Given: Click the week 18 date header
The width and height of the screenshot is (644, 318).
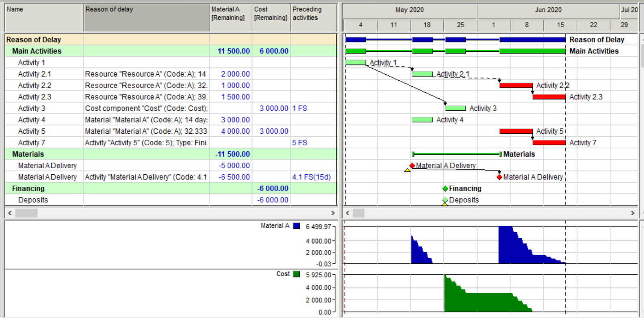Looking at the screenshot, I should pos(427,25).
